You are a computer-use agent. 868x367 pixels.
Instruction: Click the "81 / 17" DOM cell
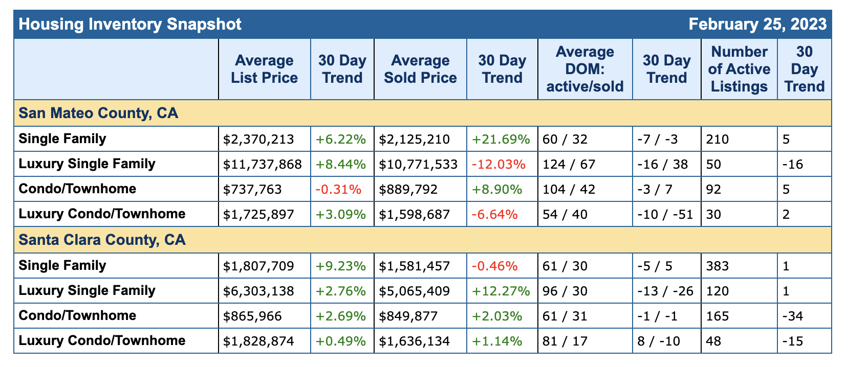click(566, 341)
